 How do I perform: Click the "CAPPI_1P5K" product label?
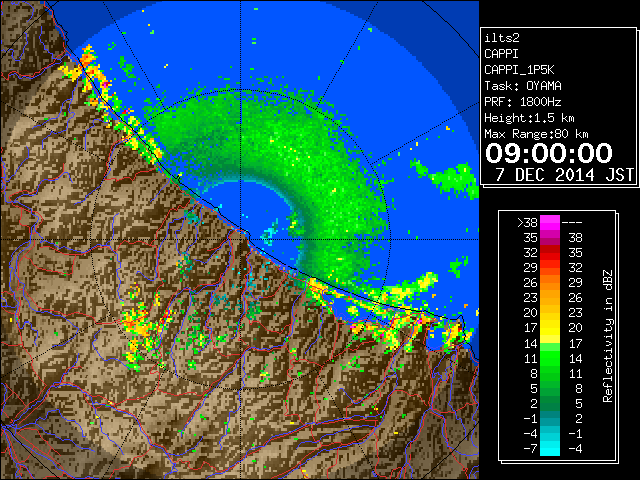[519, 70]
